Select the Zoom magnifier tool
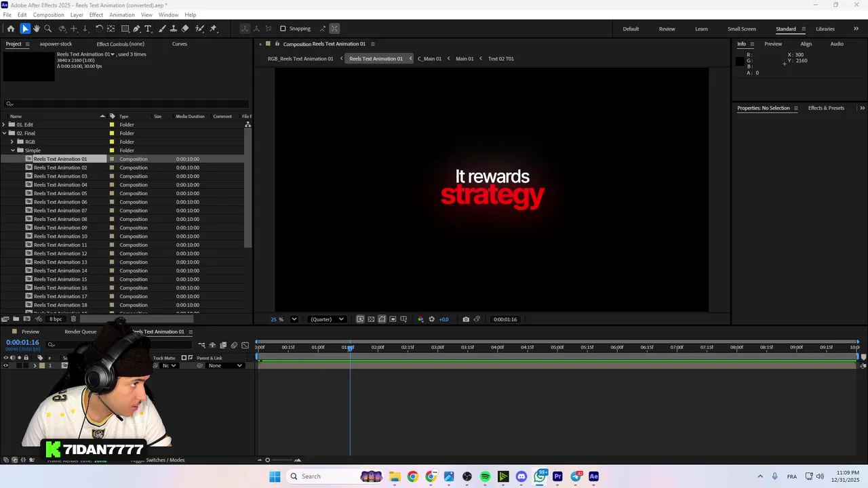The height and width of the screenshot is (488, 868). (x=47, y=28)
